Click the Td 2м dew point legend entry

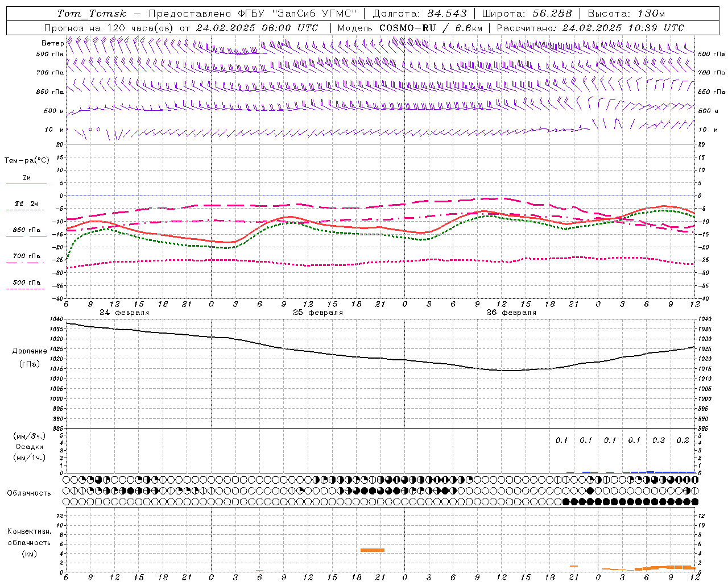point(26,203)
